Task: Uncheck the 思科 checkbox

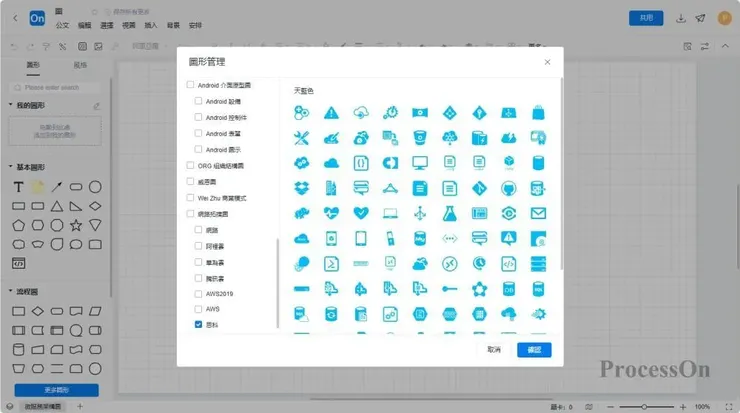Action: (x=198, y=324)
